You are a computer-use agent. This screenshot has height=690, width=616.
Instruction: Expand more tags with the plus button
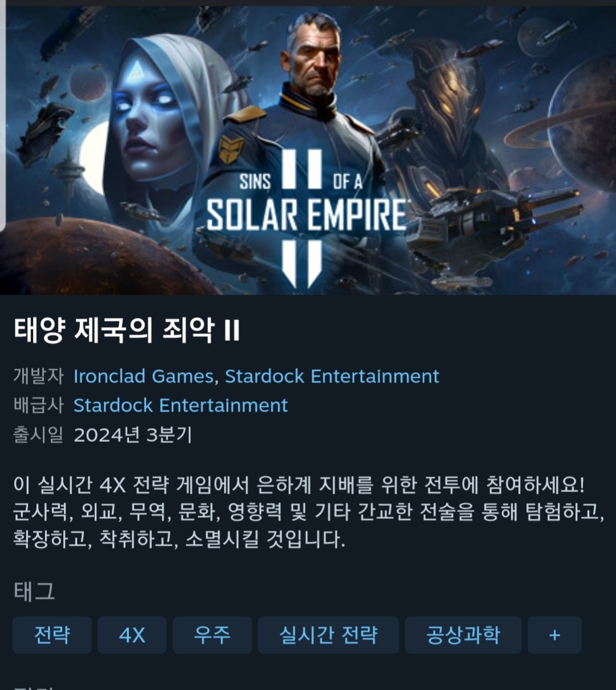pyautogui.click(x=554, y=635)
